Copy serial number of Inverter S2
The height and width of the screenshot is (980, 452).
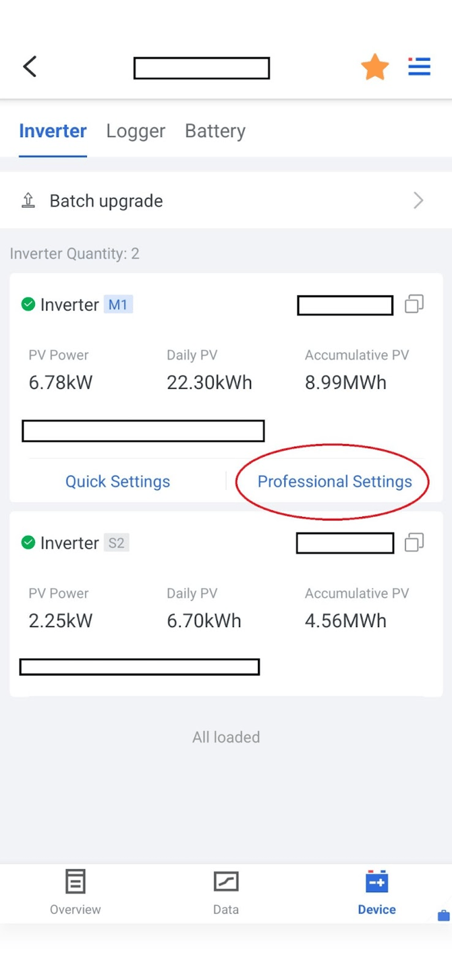click(414, 543)
